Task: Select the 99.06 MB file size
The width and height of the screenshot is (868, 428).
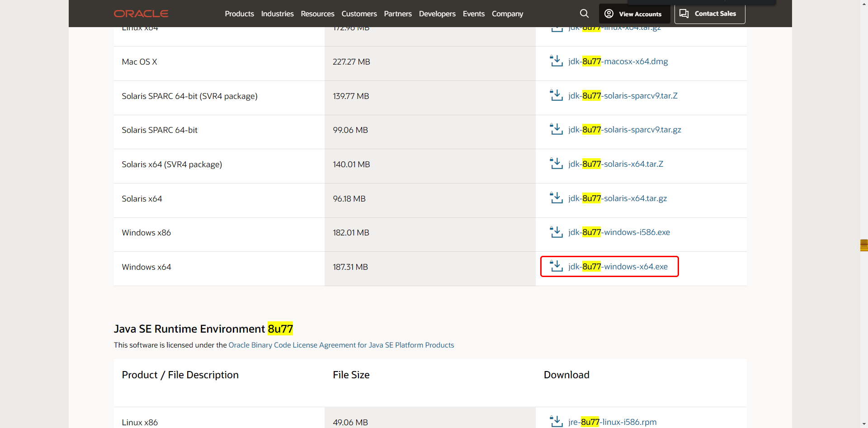Action: tap(350, 130)
